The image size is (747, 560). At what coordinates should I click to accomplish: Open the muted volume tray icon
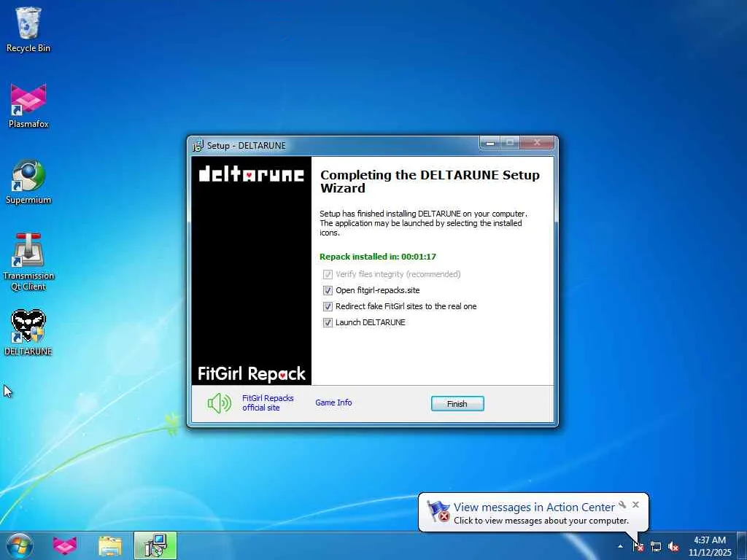coord(673,546)
